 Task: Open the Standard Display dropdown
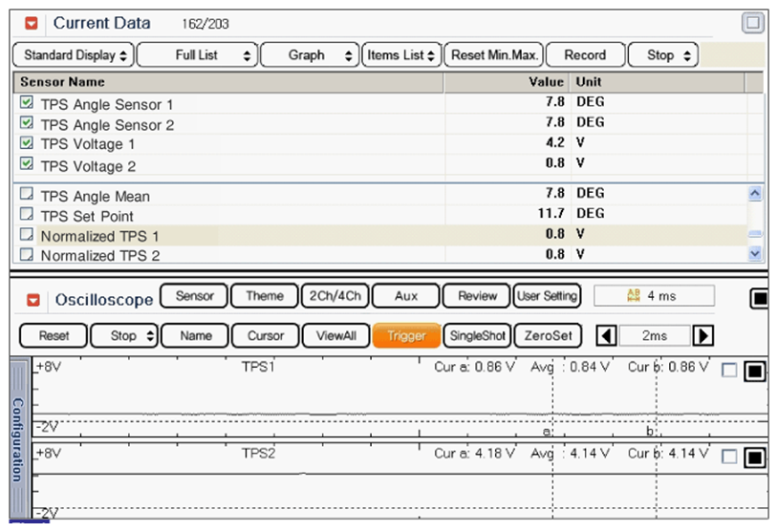75,55
